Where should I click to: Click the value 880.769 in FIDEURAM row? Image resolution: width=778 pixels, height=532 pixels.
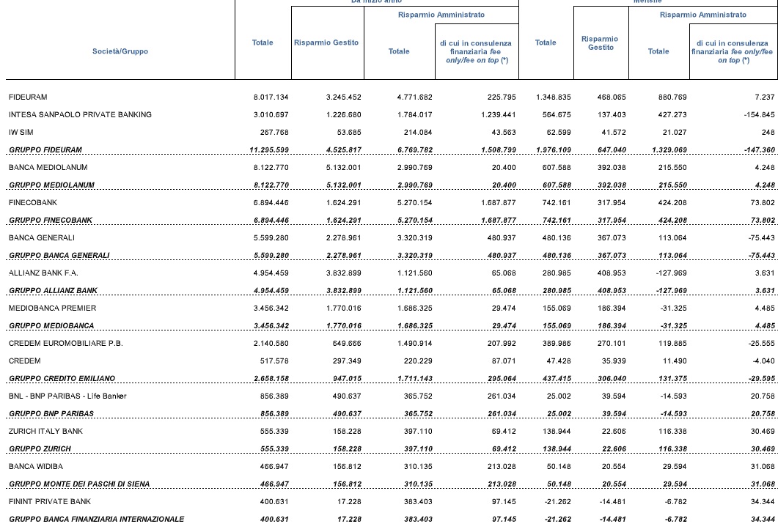coord(672,97)
